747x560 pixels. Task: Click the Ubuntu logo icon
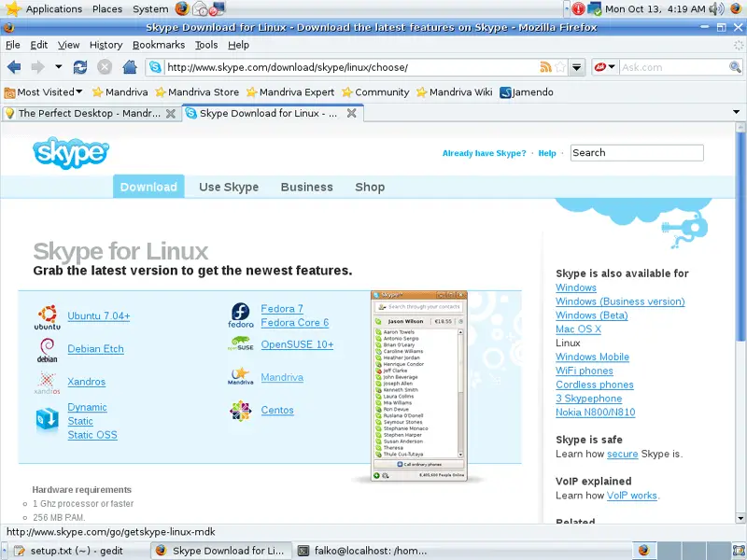[x=48, y=317]
